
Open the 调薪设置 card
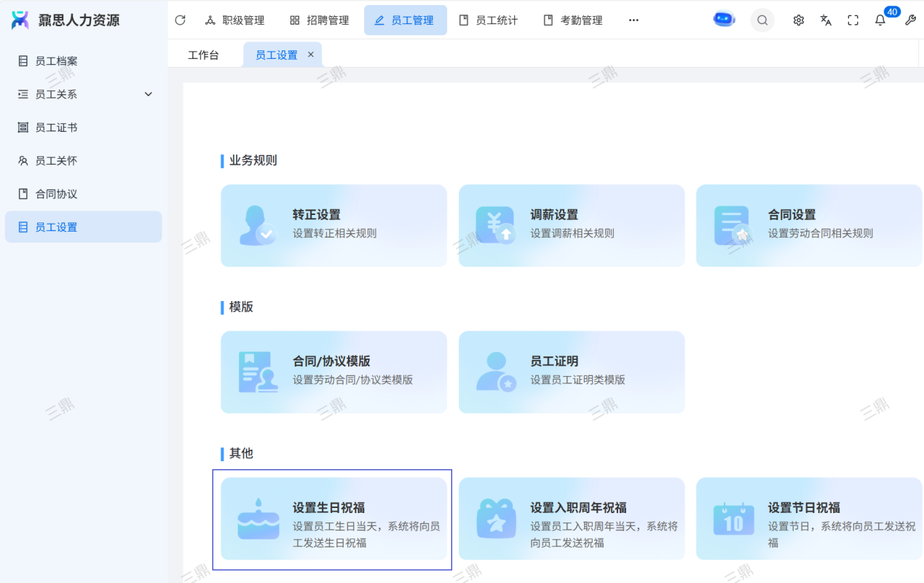[x=571, y=225]
